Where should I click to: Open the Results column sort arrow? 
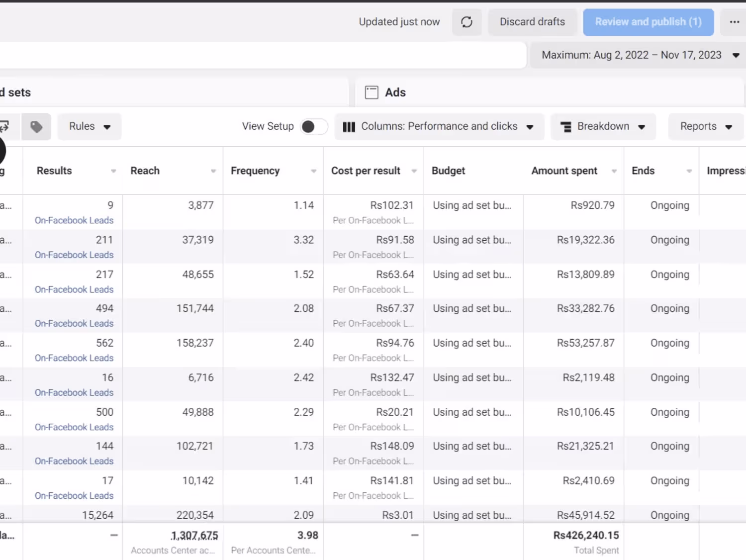click(113, 171)
